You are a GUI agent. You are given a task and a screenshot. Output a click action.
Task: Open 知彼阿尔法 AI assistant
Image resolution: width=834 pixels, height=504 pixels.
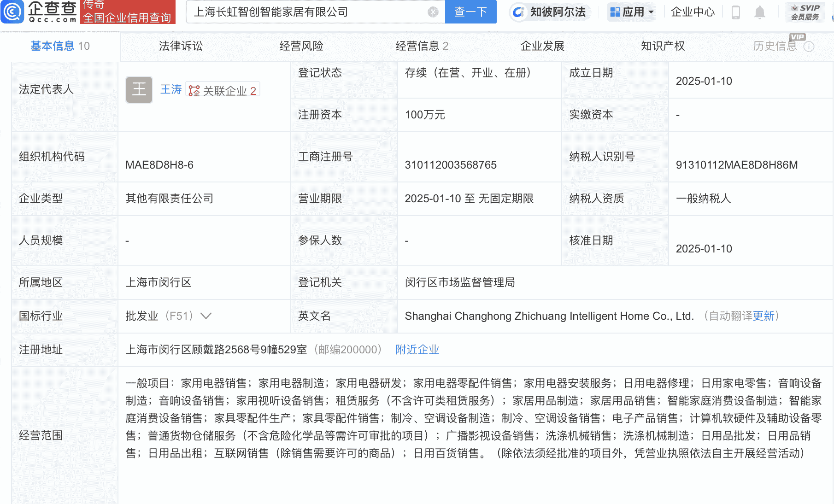tap(549, 12)
